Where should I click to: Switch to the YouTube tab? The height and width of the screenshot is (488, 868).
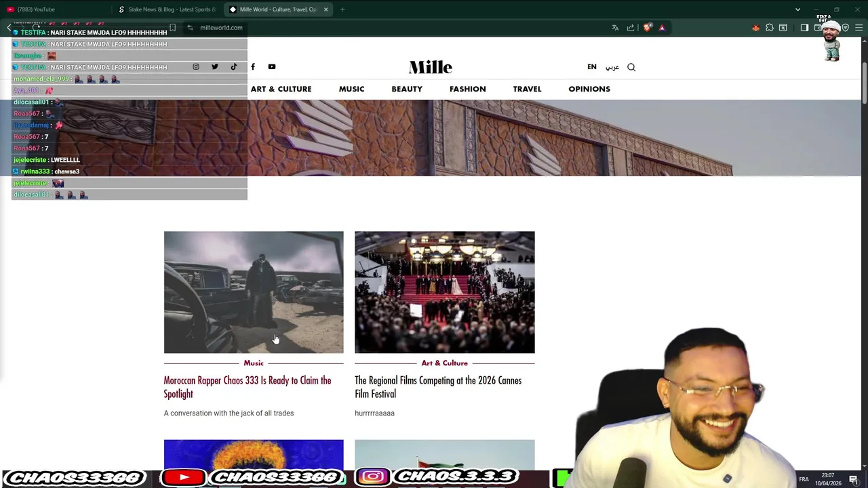click(x=56, y=9)
